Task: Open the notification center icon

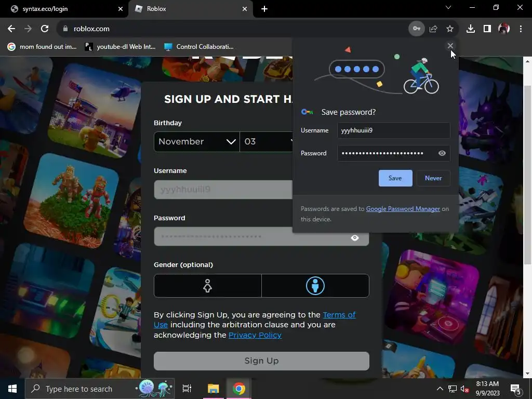Action: (x=516, y=390)
